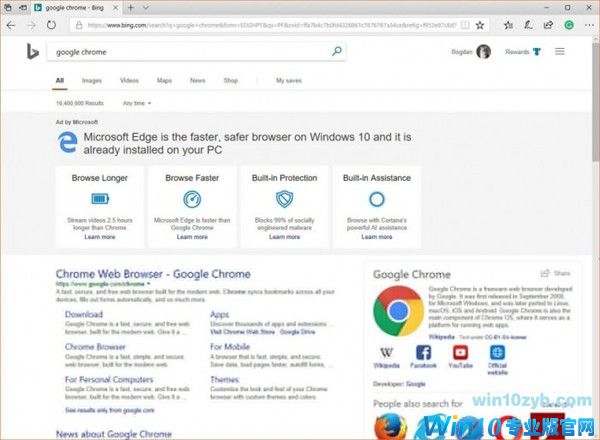Open the tab preview chevron
Image resolution: width=600 pixels, height=440 pixels.
click(145, 8)
